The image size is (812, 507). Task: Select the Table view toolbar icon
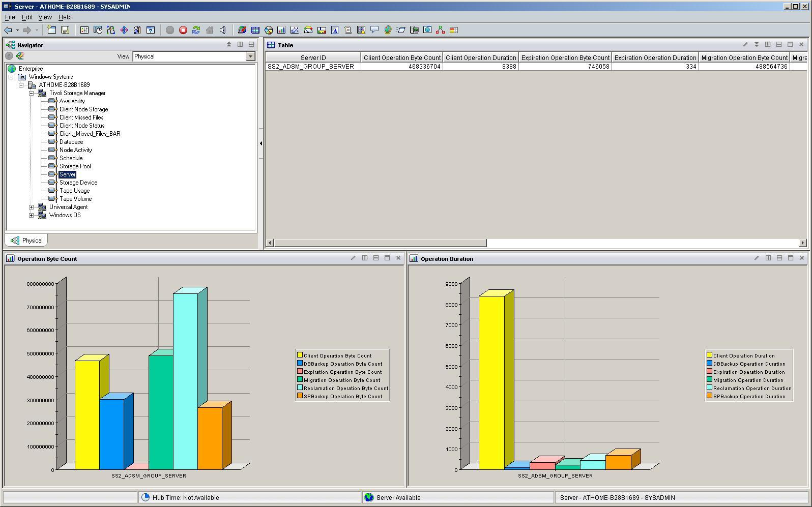(x=255, y=30)
